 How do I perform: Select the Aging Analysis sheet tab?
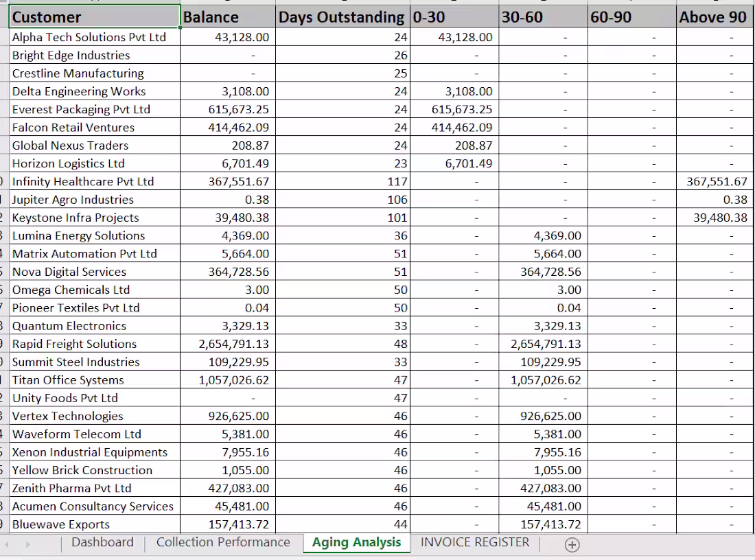(x=356, y=542)
